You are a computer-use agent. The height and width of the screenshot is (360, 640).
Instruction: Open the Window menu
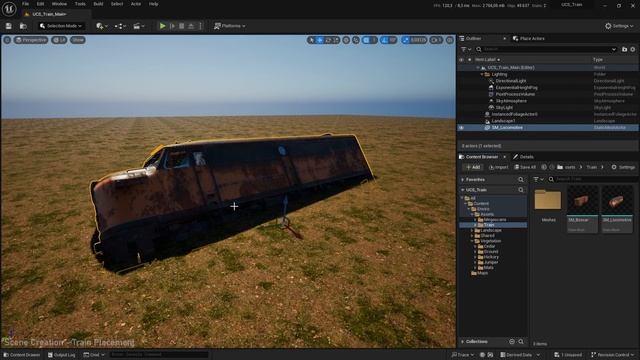click(59, 4)
